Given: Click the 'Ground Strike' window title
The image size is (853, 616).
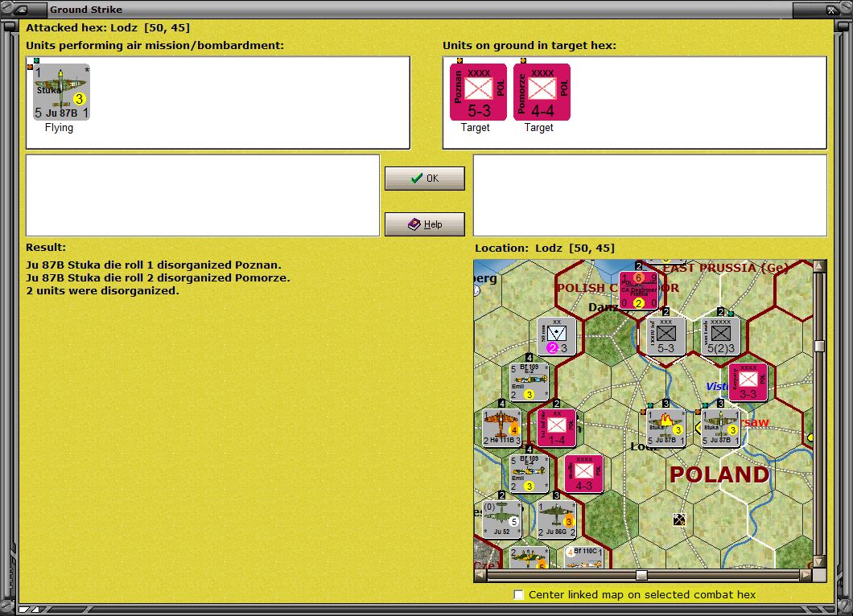Looking at the screenshot, I should [x=86, y=10].
